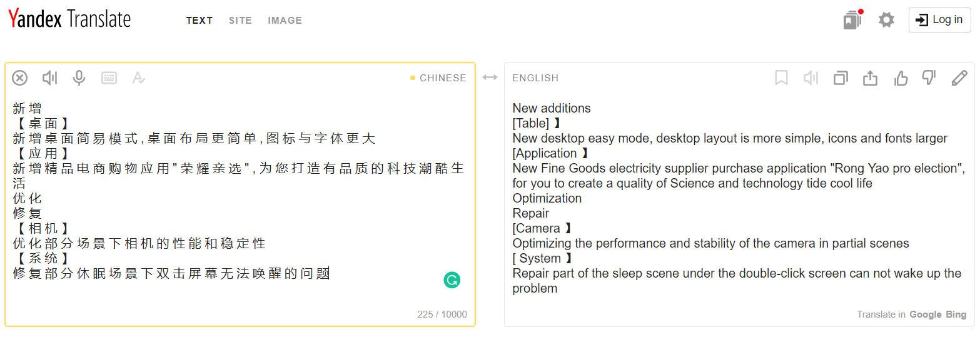Image resolution: width=980 pixels, height=337 pixels.
Task: Rate the translation with thumbs down
Action: pos(929,78)
